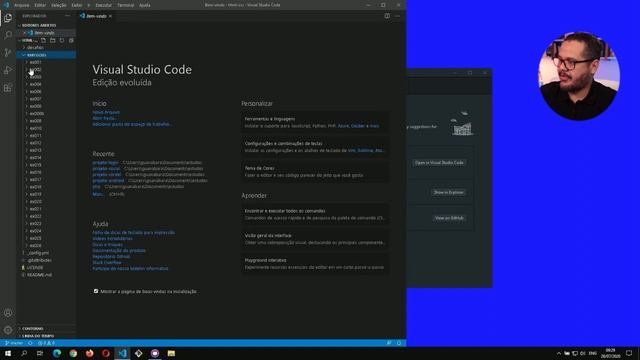
Task: Click 'View on GitHub' in the background window
Action: pos(449,218)
